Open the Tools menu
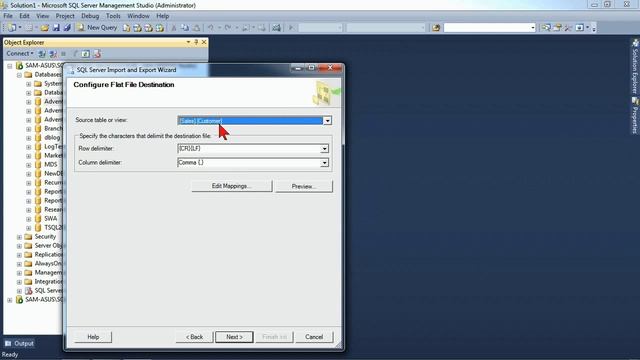Screen dimensions: 640x360 113,16
